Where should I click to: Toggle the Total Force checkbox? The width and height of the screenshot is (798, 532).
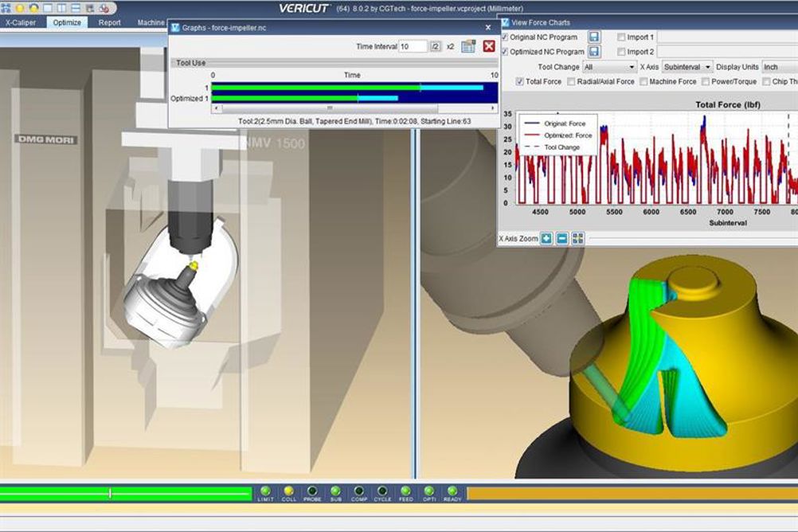(519, 81)
